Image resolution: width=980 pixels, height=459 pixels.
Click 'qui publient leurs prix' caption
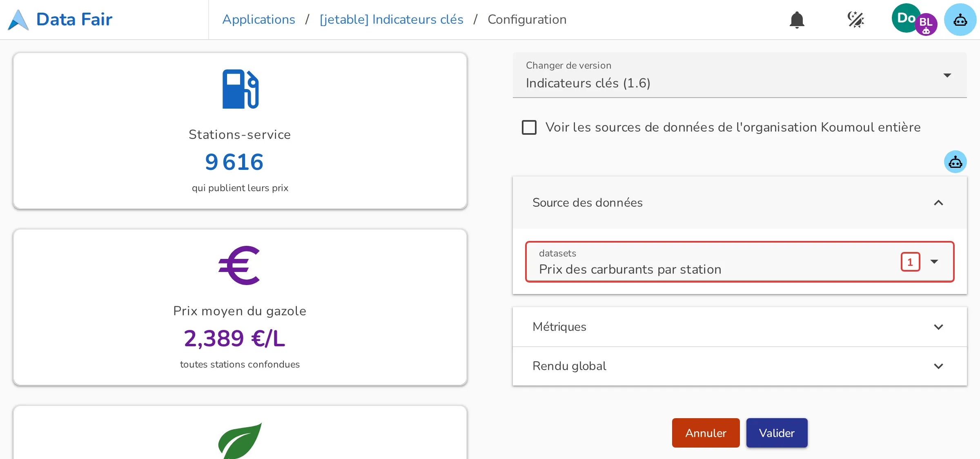click(240, 188)
